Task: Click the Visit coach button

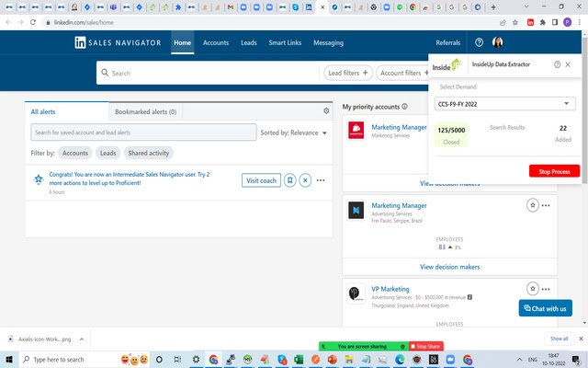Action: click(x=261, y=180)
